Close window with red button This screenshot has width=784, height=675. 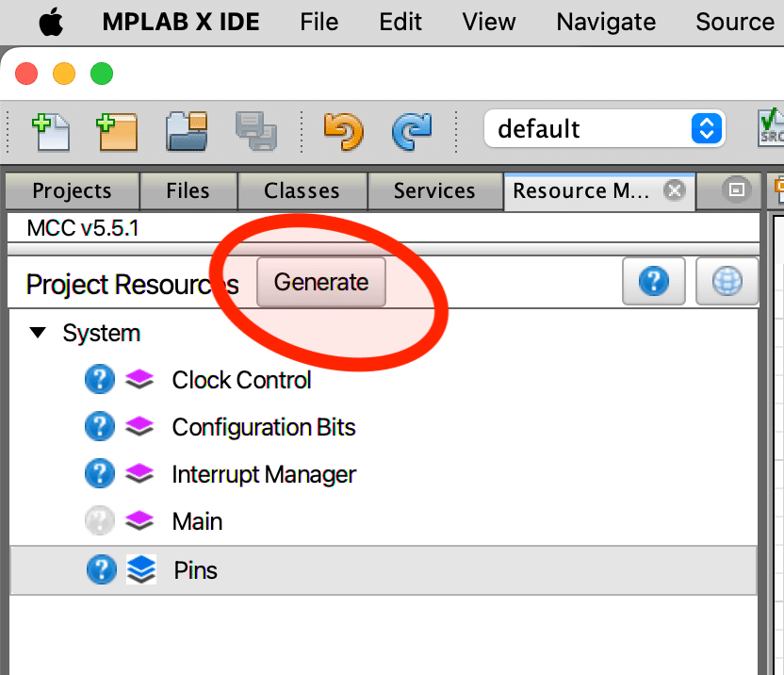[x=26, y=74]
